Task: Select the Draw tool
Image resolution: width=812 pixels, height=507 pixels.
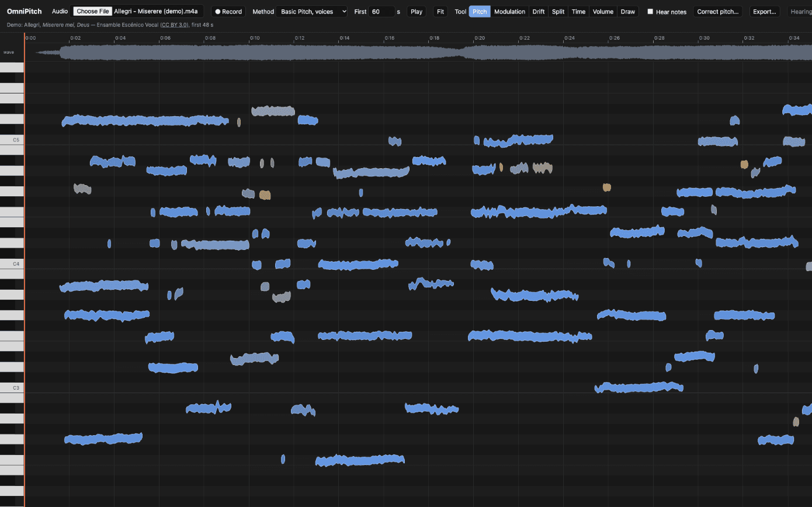Action: (x=628, y=12)
